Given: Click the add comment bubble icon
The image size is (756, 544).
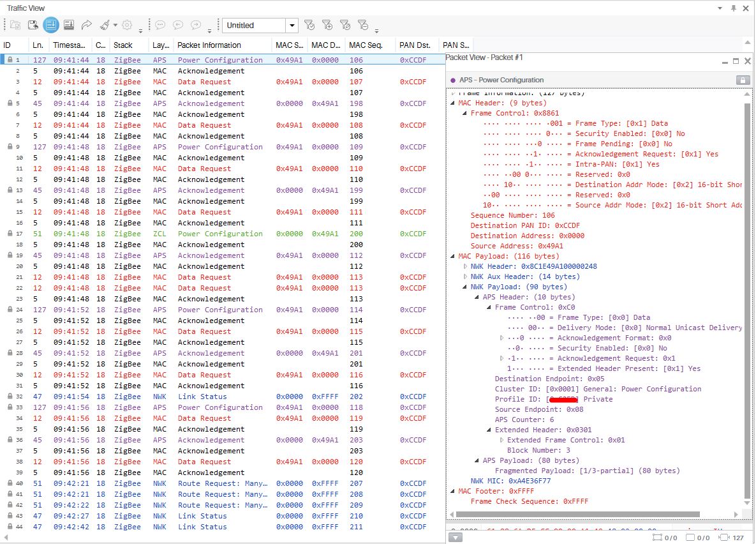Looking at the screenshot, I should pyautogui.click(x=161, y=25).
